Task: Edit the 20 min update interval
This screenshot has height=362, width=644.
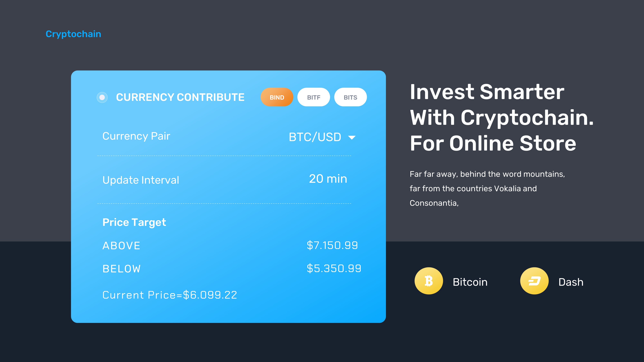Action: tap(328, 179)
